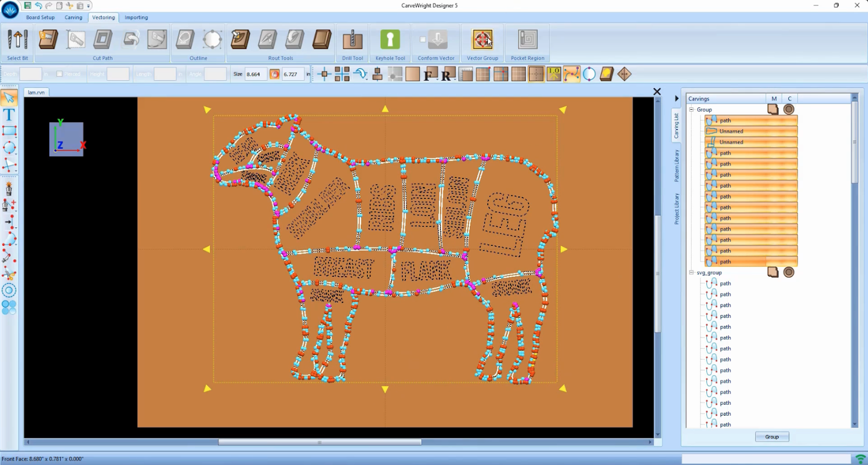
Task: Toggle the Pierced checkbox
Action: [60, 74]
